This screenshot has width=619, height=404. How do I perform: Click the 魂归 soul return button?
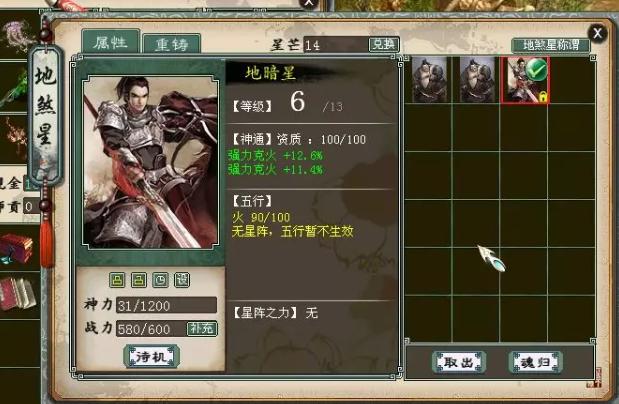point(535,362)
